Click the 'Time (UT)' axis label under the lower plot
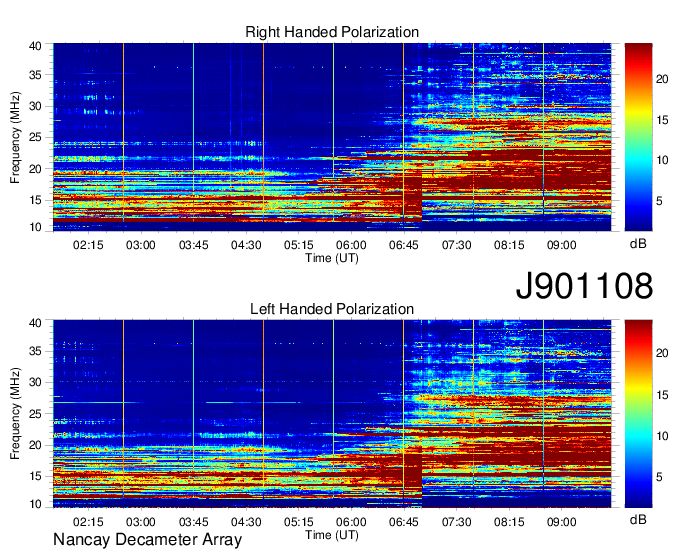Screen dimensions: 680x552 pos(332,535)
